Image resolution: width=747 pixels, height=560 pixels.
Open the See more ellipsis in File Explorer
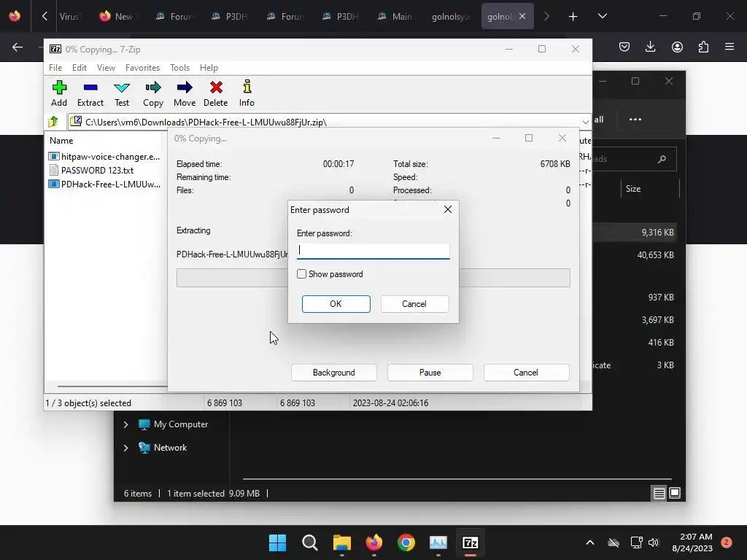coord(635,119)
